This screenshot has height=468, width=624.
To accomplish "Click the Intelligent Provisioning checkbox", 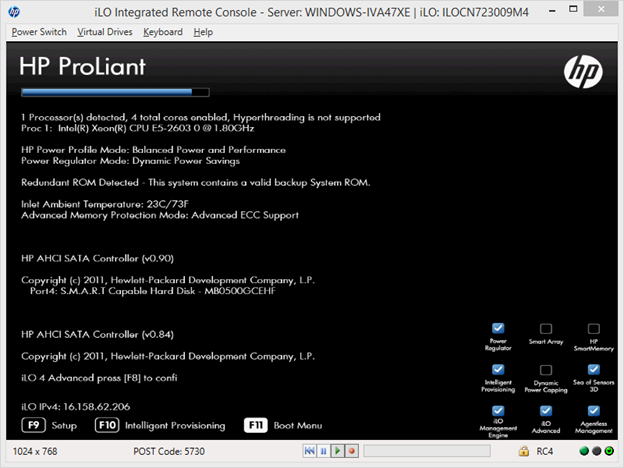I will tap(498, 370).
